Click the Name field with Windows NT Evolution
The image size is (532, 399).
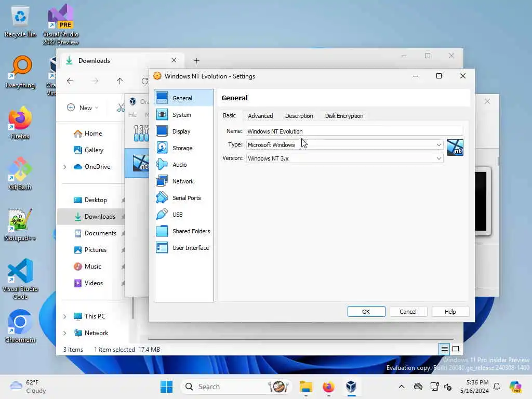(354, 131)
